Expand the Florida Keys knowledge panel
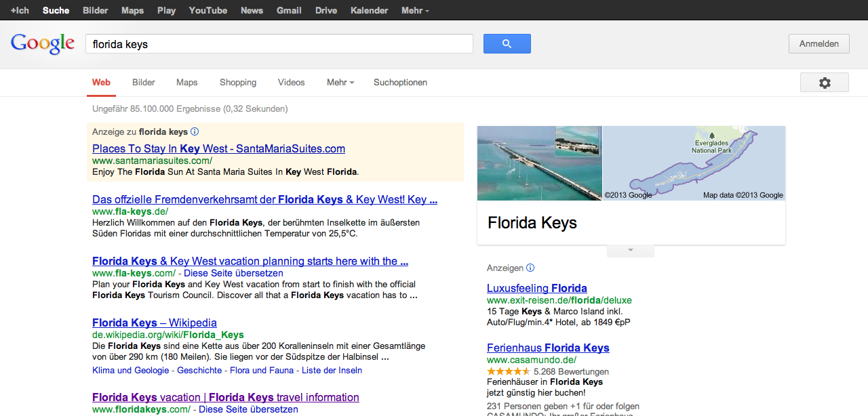The image size is (868, 416). pos(630,251)
